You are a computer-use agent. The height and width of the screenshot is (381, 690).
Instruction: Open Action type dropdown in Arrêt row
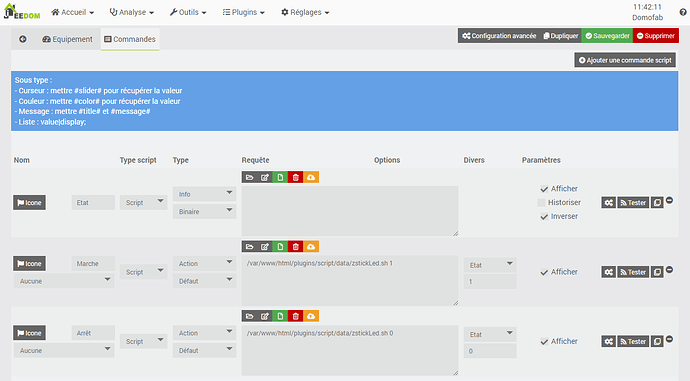tap(205, 333)
